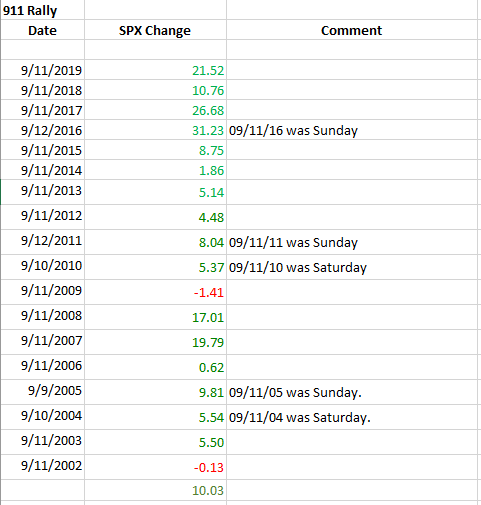The width and height of the screenshot is (481, 505).
Task: Select the "911 Rally" title cell
Action: pyautogui.click(x=42, y=10)
